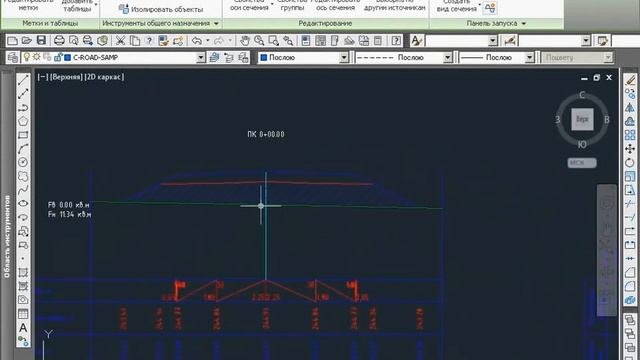Activate Zoom Realtime magnifier

(x=259, y=40)
